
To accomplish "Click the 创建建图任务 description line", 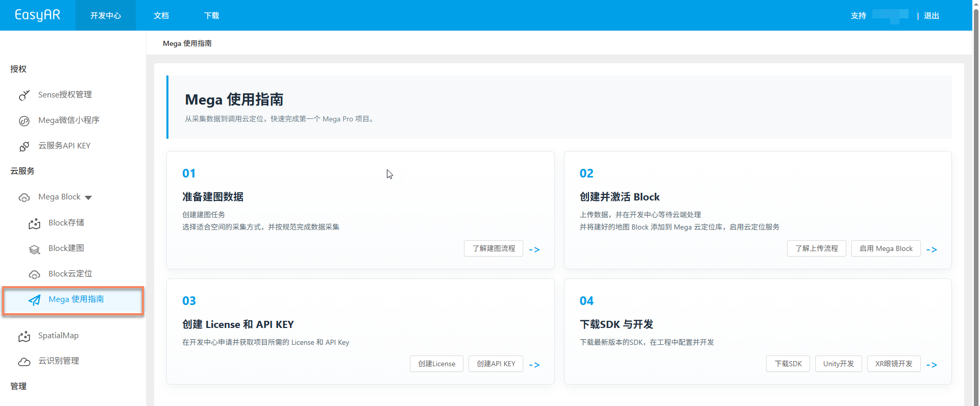I will tap(204, 215).
